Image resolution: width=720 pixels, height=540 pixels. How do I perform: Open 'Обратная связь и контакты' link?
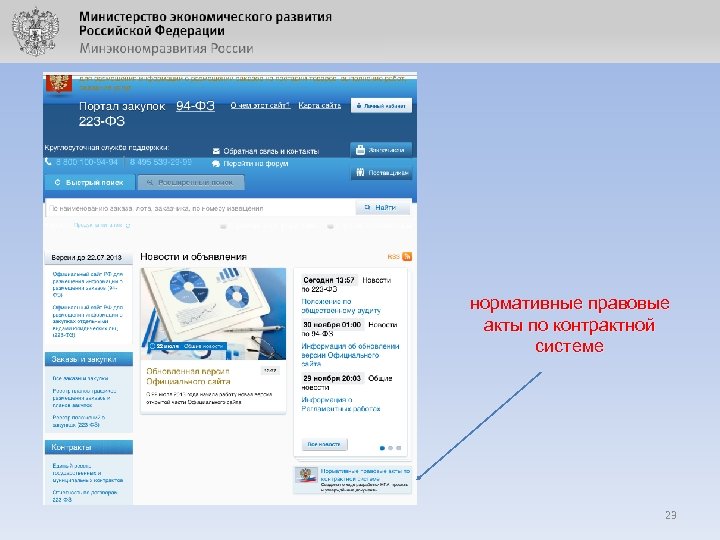coord(271,151)
